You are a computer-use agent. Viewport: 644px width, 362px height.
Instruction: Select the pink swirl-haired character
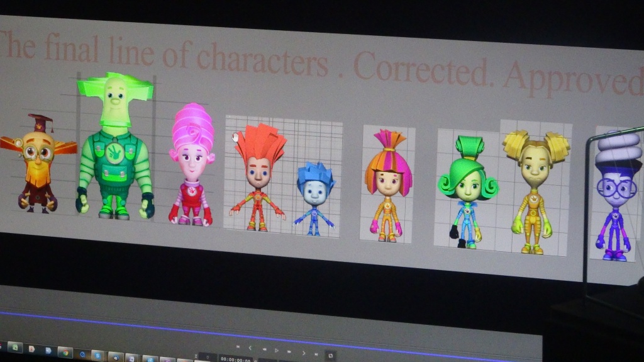[192, 165]
